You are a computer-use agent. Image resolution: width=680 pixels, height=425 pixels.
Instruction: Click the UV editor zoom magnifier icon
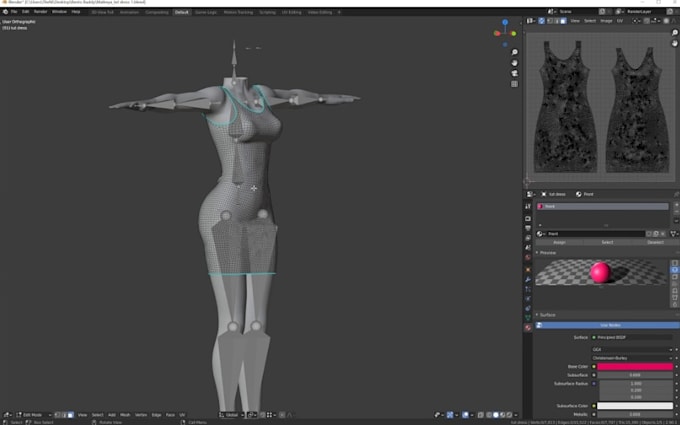tap(674, 33)
